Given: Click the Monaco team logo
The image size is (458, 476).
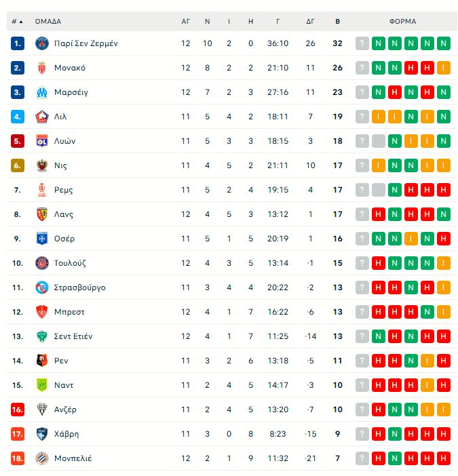Looking at the screenshot, I should pos(42,68).
